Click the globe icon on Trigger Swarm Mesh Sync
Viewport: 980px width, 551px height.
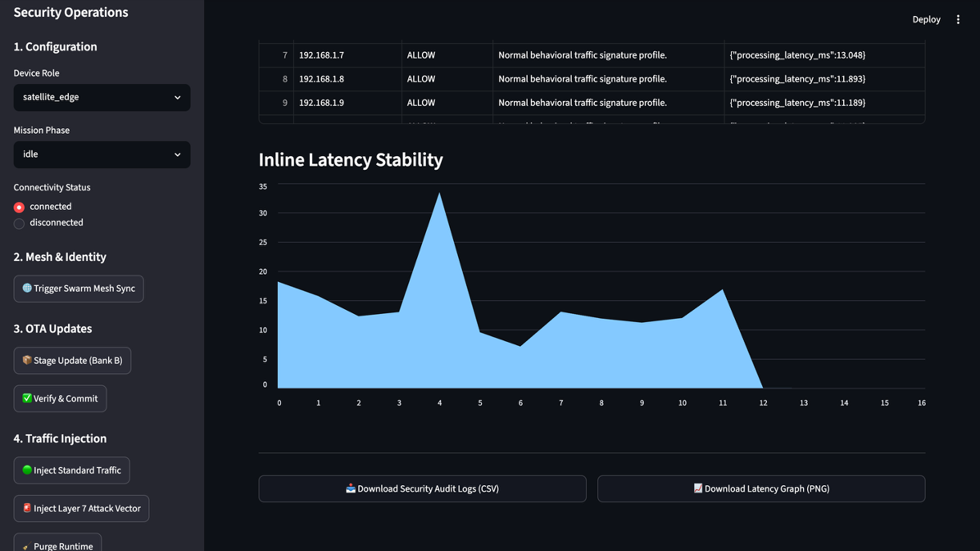pos(27,288)
